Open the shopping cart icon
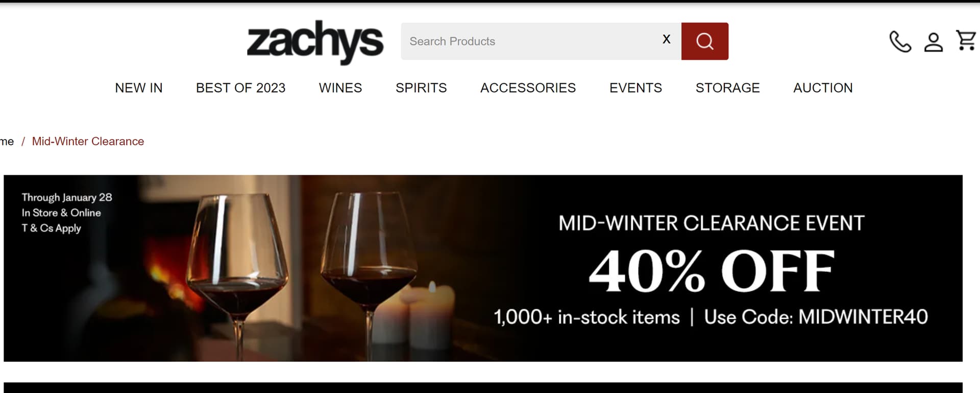Screen dimensions: 980x393 point(966,40)
